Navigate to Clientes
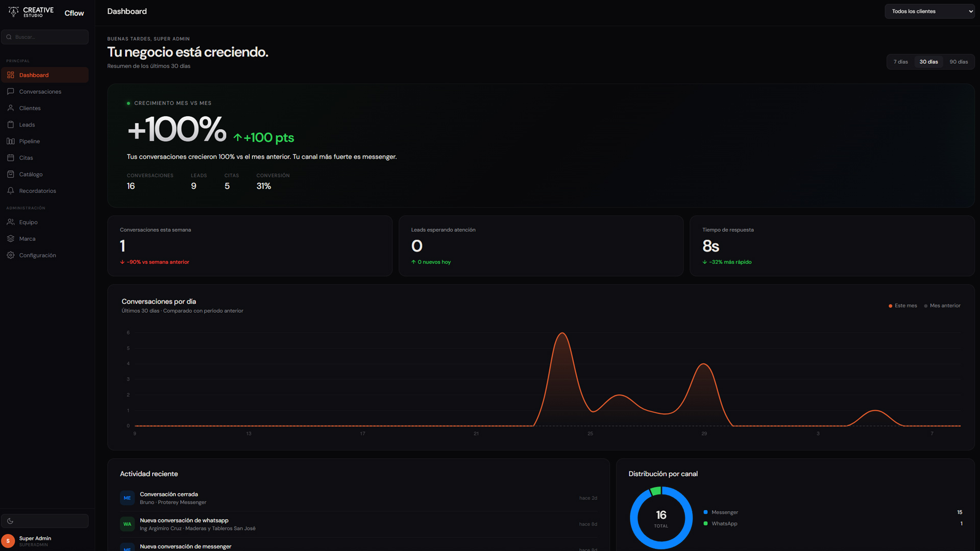980x551 pixels. tap(45, 108)
